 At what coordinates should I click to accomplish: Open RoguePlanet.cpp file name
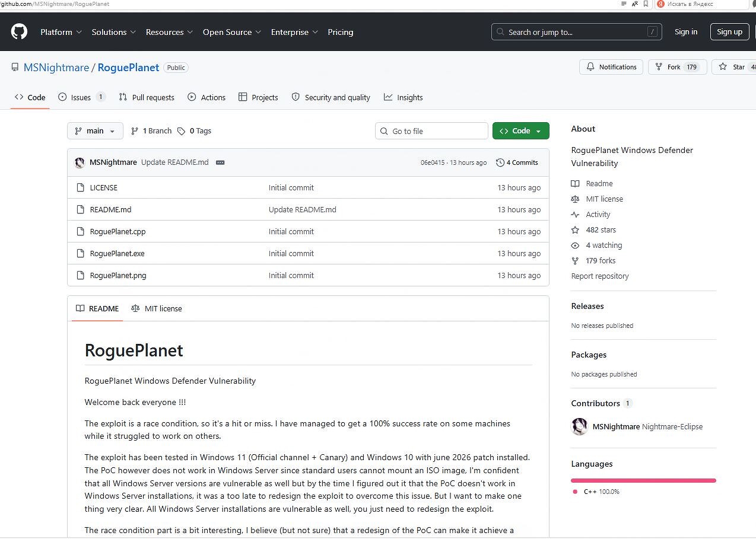point(117,231)
